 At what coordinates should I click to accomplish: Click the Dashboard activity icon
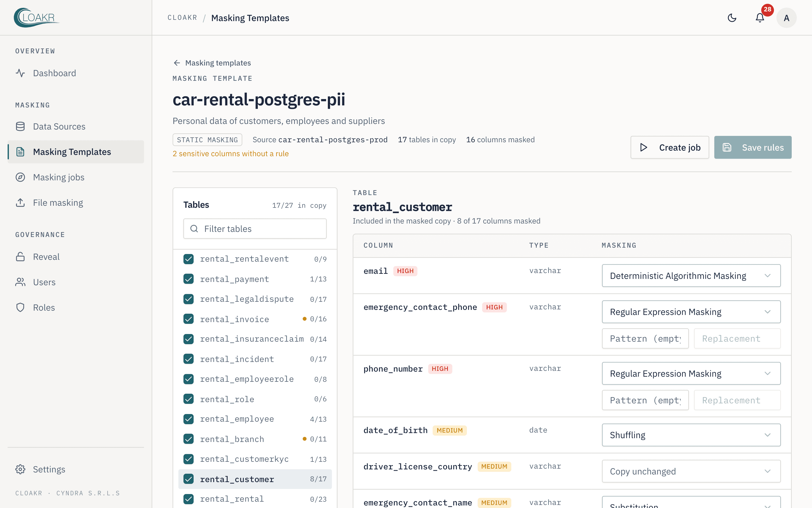[21, 73]
